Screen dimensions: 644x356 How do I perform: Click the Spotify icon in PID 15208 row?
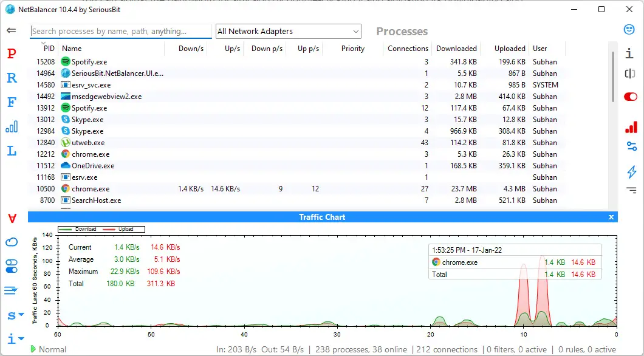point(65,61)
